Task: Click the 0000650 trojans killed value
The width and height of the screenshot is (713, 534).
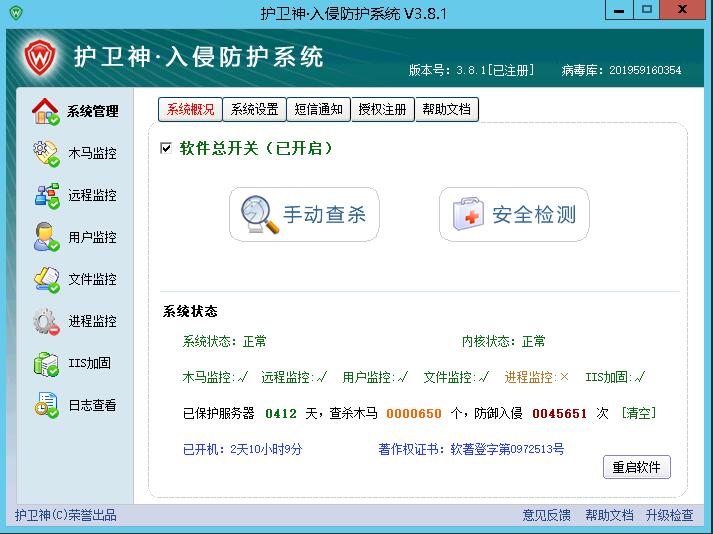Action: coord(414,413)
